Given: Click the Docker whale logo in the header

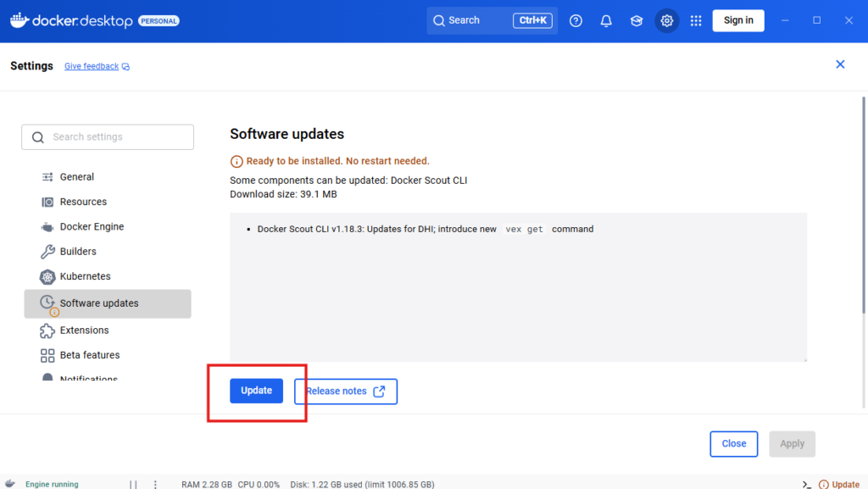Looking at the screenshot, I should pos(19,20).
